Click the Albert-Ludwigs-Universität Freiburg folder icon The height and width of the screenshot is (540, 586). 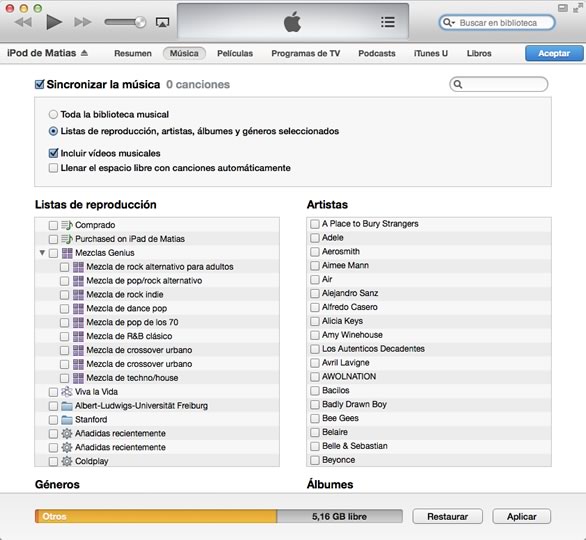pos(67,406)
